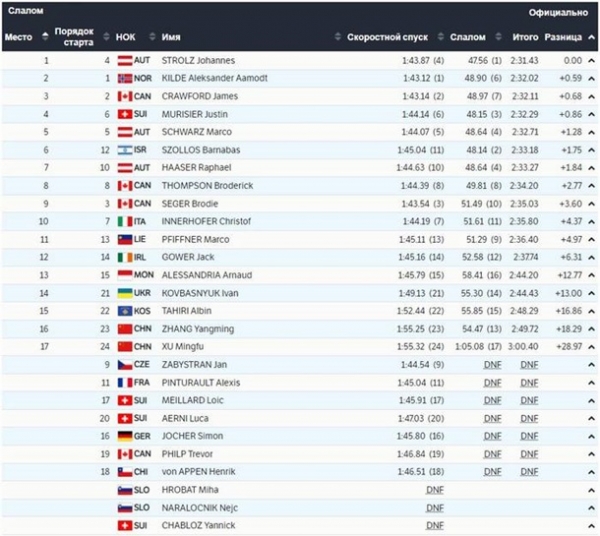The width and height of the screenshot is (600, 536).
Task: Expand the NARALOCNIK Nejc row chevron
Action: click(x=592, y=508)
